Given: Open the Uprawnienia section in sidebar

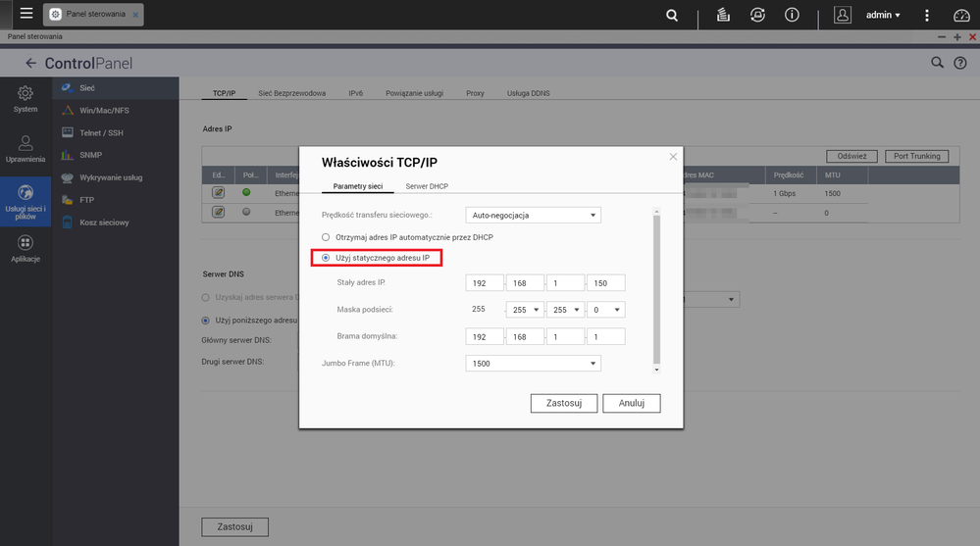Looking at the screenshot, I should 26,149.
